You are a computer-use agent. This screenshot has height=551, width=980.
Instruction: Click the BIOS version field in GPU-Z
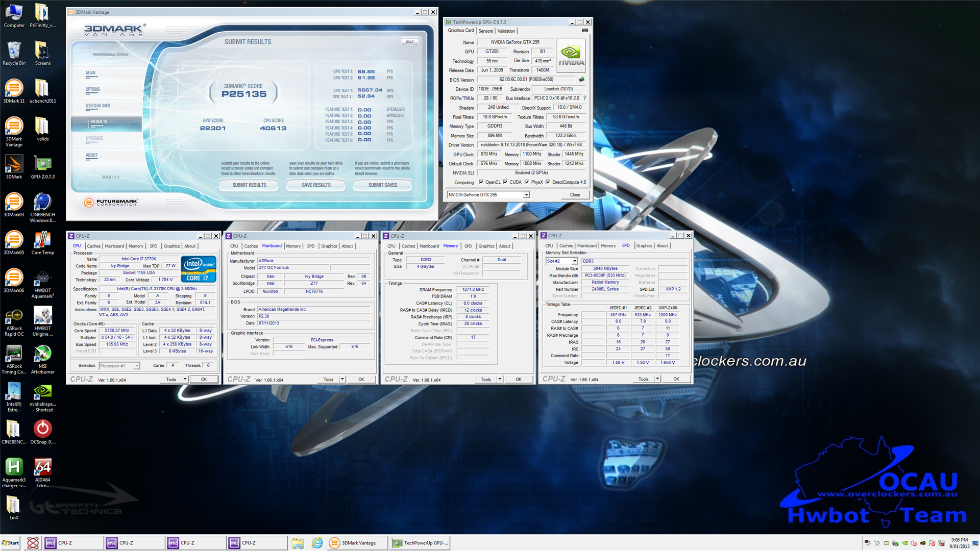click(526, 80)
